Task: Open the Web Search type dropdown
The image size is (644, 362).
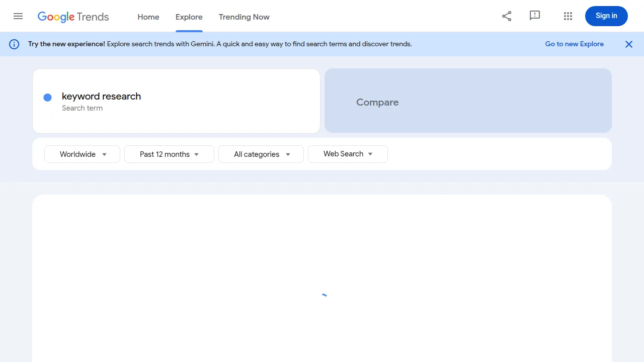Action: coord(348,154)
